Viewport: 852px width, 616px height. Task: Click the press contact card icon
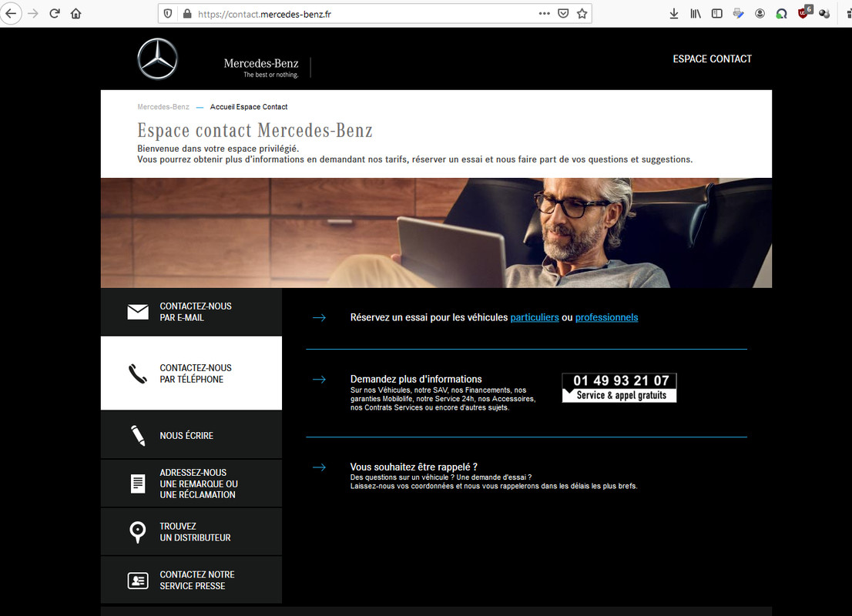click(x=138, y=581)
